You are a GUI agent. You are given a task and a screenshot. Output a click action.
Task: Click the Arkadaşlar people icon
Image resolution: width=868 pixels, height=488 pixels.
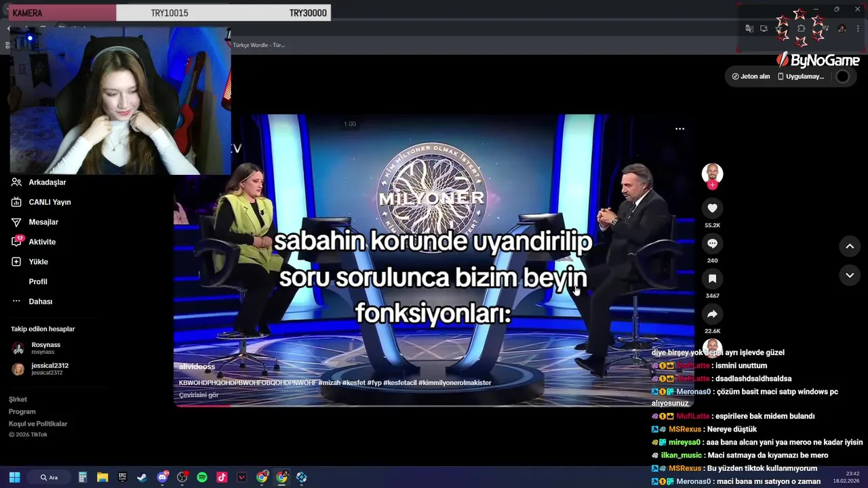[16, 182]
